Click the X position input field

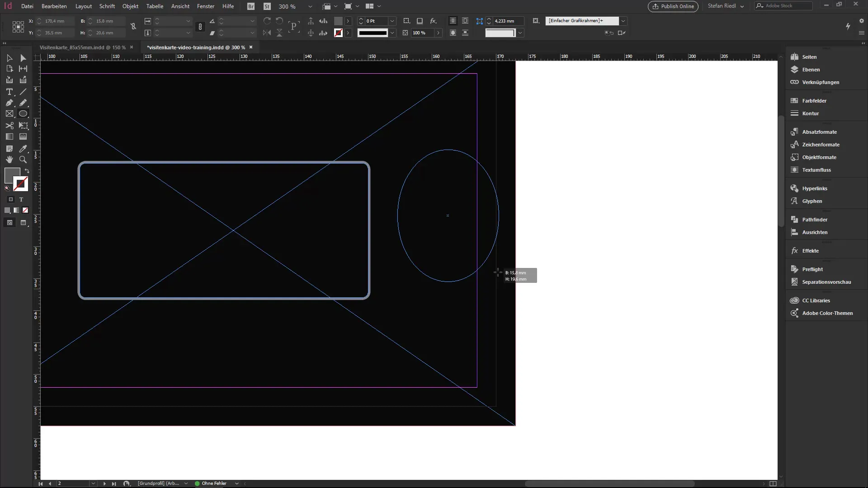point(59,21)
